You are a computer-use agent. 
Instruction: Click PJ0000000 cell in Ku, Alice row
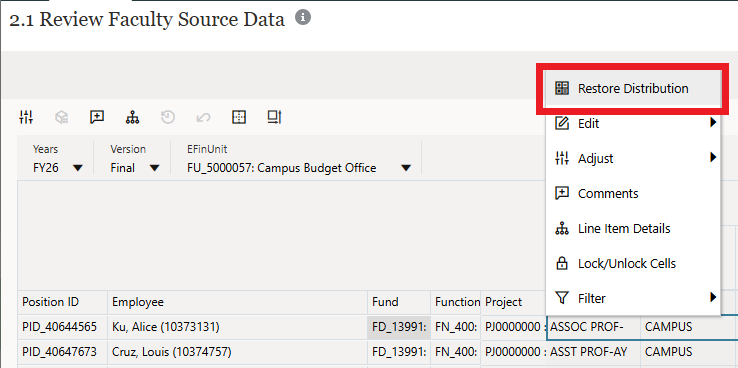pos(513,327)
